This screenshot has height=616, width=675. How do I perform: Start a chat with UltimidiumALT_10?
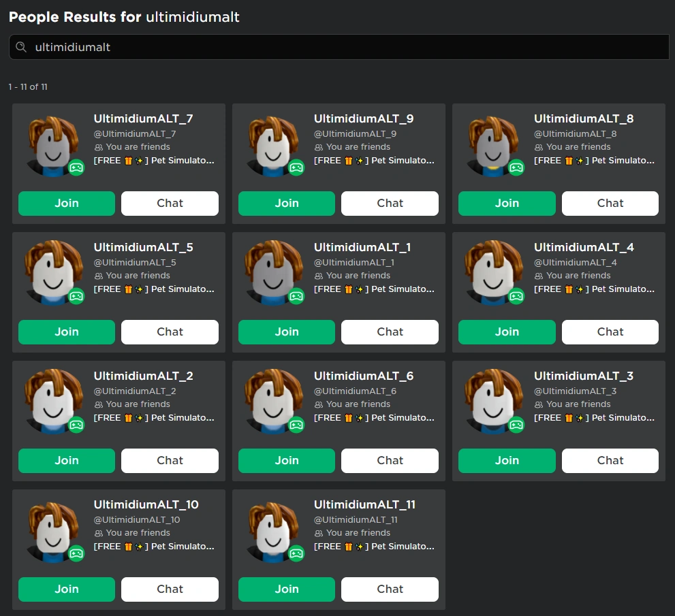click(x=170, y=589)
